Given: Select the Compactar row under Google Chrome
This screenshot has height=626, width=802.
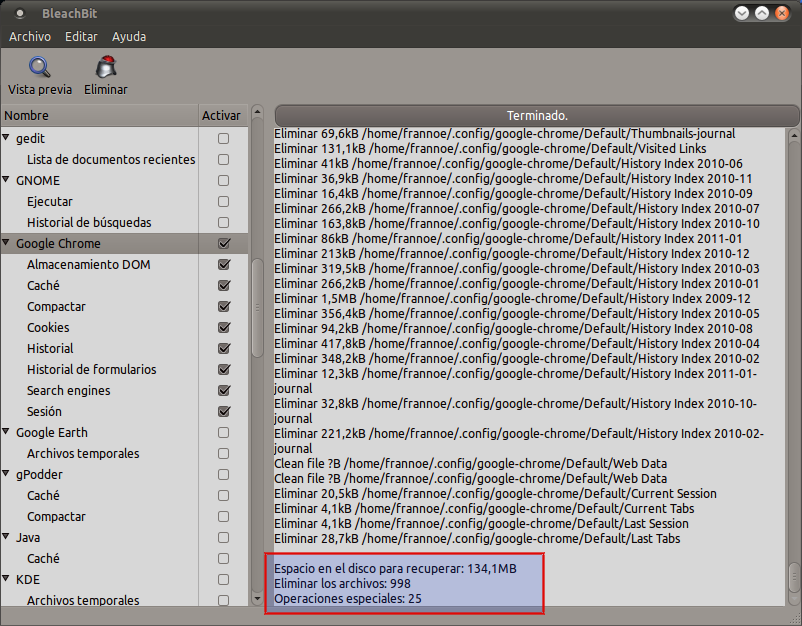Looking at the screenshot, I should pos(125,306).
